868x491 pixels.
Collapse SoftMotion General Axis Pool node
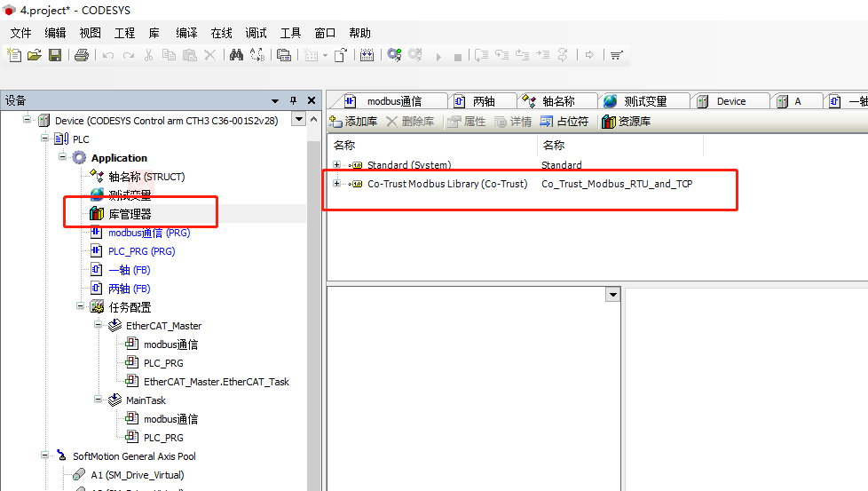[45, 455]
